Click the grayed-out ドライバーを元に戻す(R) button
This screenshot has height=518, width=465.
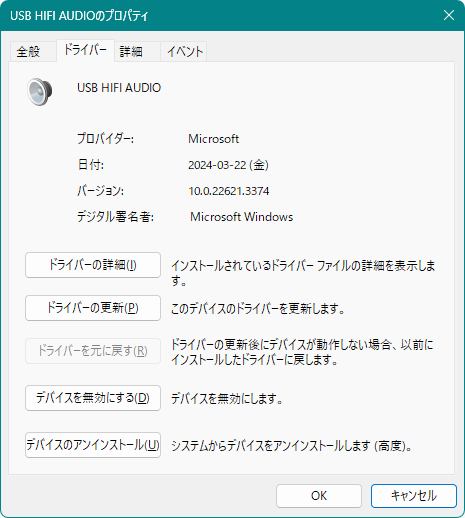tap(93, 351)
